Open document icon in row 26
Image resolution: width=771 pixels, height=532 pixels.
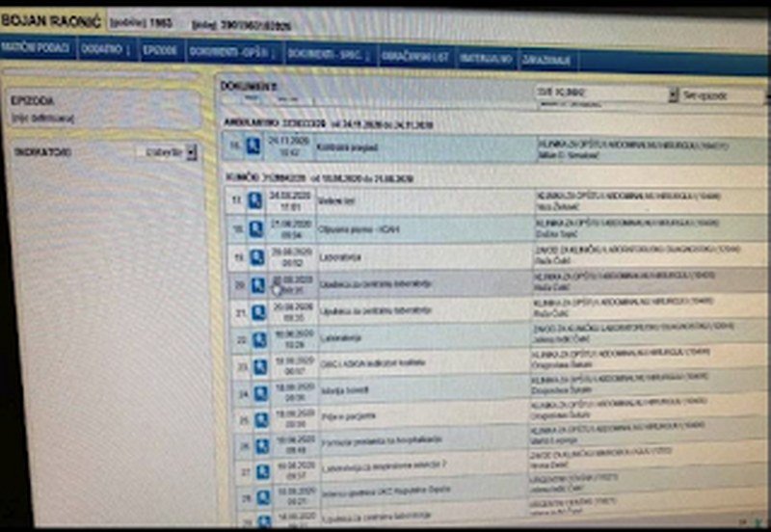tap(260, 446)
